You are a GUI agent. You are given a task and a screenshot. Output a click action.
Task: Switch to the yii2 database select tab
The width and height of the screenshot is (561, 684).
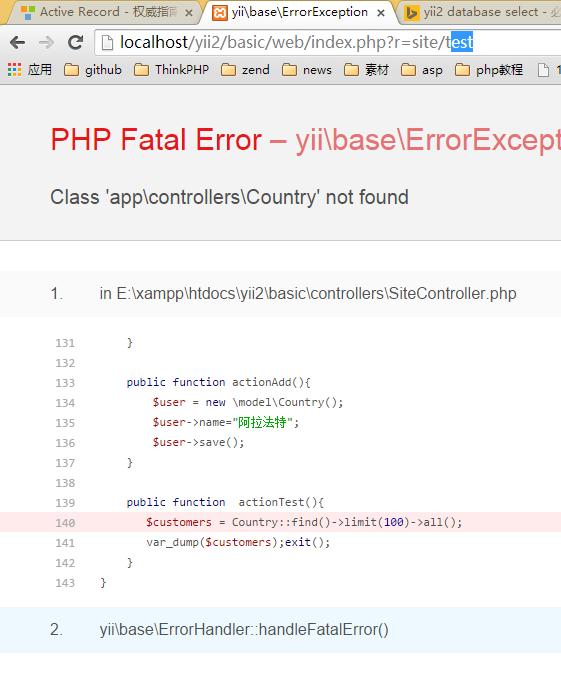(x=480, y=12)
